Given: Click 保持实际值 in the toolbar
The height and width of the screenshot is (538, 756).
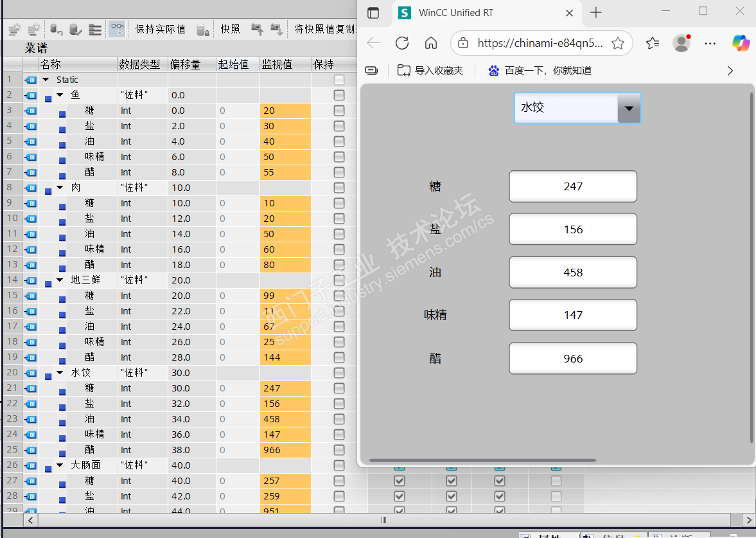Looking at the screenshot, I should [160, 29].
